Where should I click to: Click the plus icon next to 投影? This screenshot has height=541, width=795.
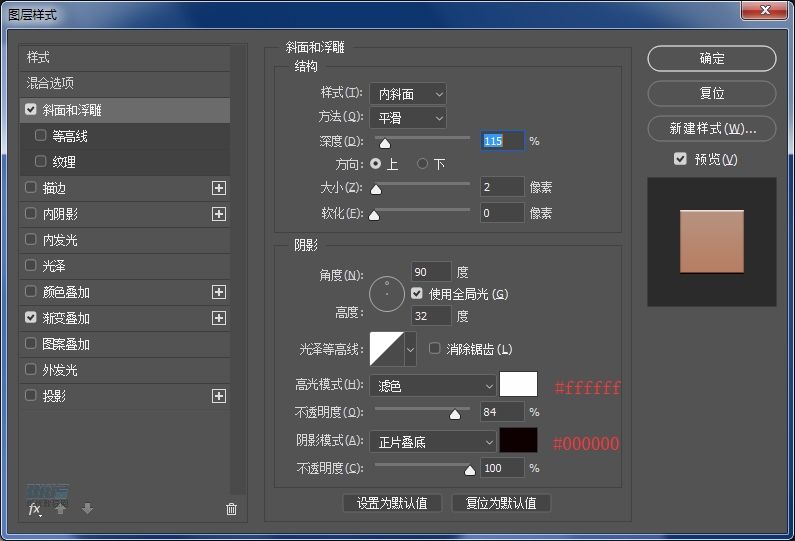[219, 396]
